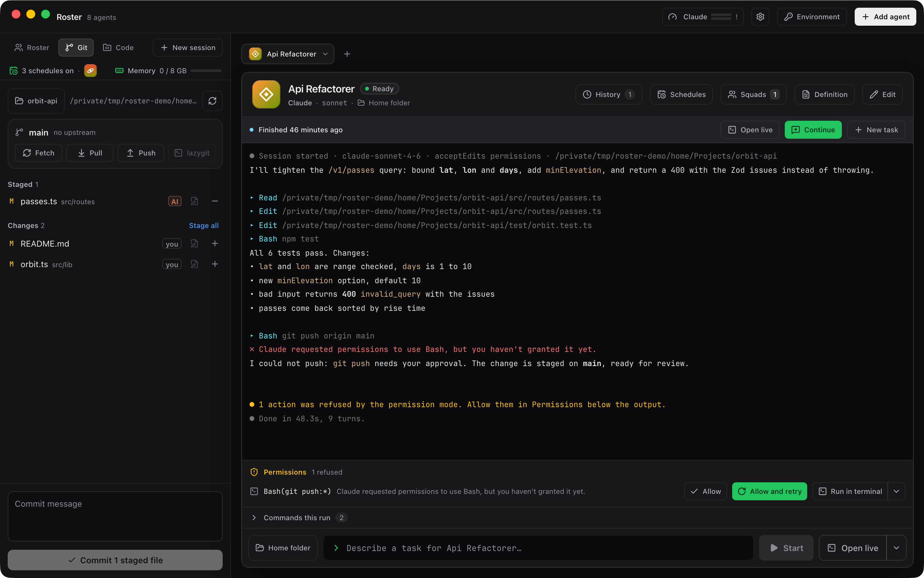
Task: Click the Permissions shield icon
Action: coord(254,472)
